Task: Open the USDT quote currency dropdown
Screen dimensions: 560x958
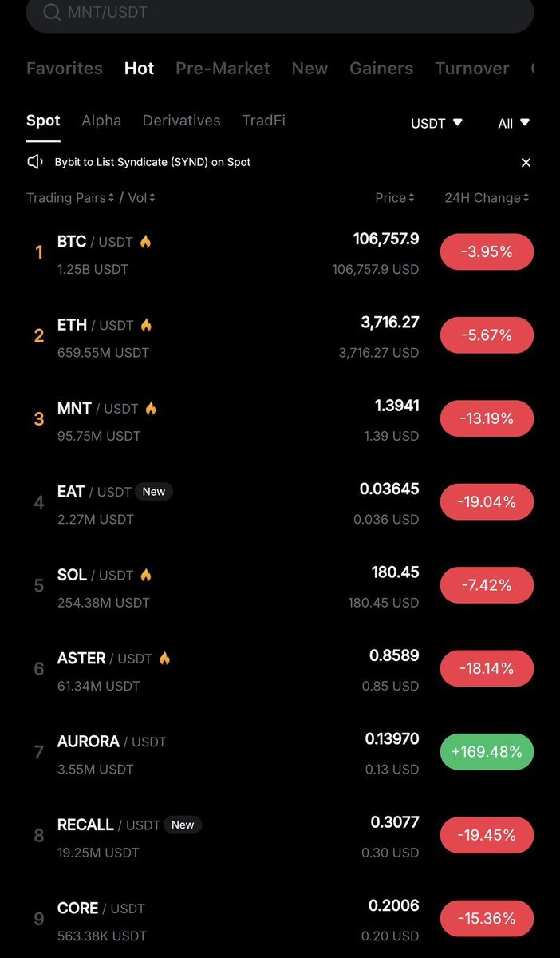Action: point(436,123)
